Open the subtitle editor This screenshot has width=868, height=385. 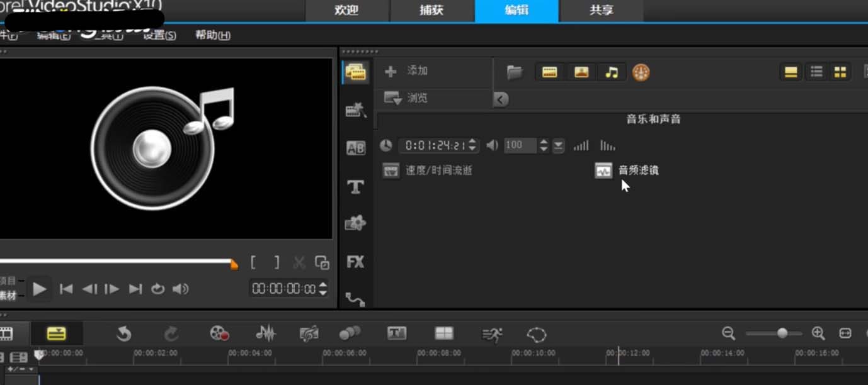coord(396,333)
